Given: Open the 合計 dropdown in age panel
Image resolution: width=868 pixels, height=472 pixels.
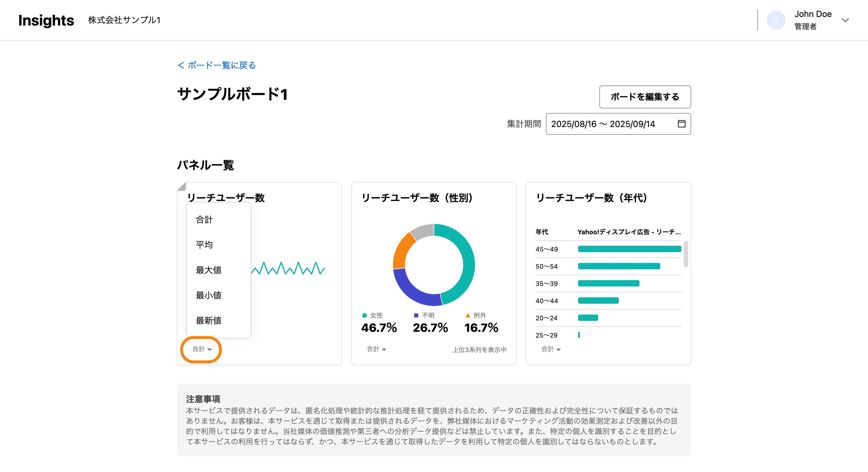Looking at the screenshot, I should tap(551, 349).
